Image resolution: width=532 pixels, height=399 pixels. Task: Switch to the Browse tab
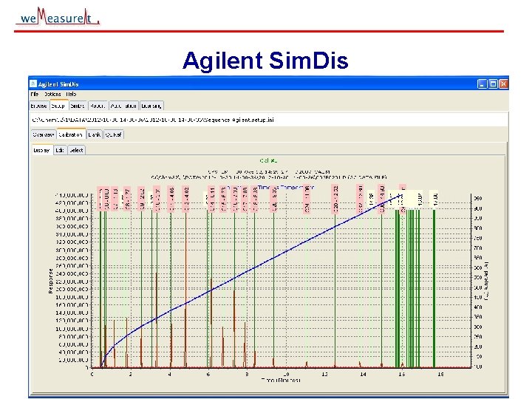click(x=39, y=106)
